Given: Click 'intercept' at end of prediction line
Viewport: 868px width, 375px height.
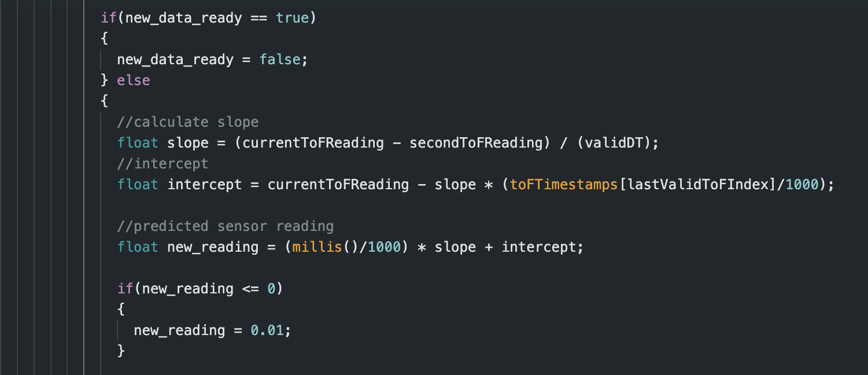Looking at the screenshot, I should coord(539,247).
